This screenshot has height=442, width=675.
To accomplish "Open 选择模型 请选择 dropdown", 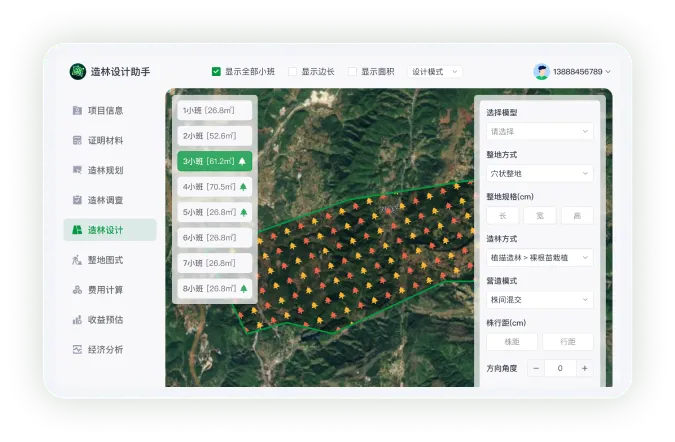I will click(x=539, y=131).
